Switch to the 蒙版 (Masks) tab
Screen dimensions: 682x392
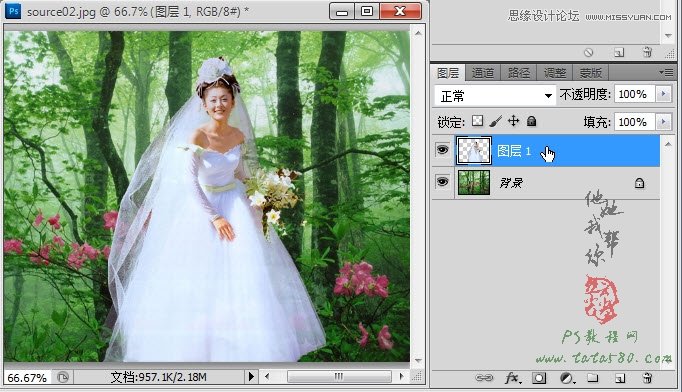590,73
